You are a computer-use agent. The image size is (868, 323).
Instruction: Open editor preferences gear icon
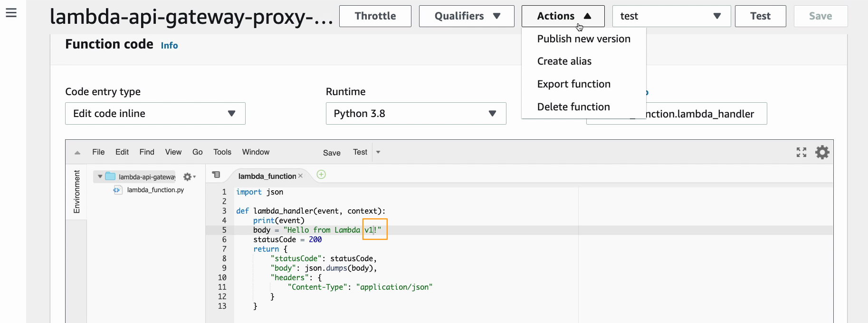coord(822,152)
